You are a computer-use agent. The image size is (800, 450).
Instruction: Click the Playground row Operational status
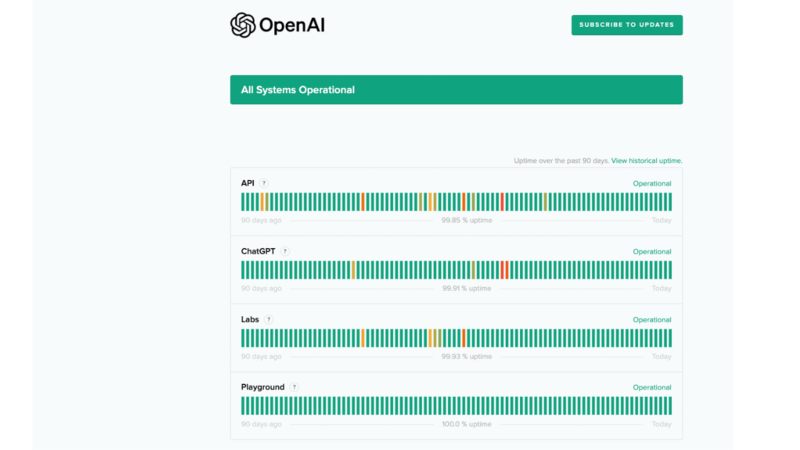coord(652,388)
